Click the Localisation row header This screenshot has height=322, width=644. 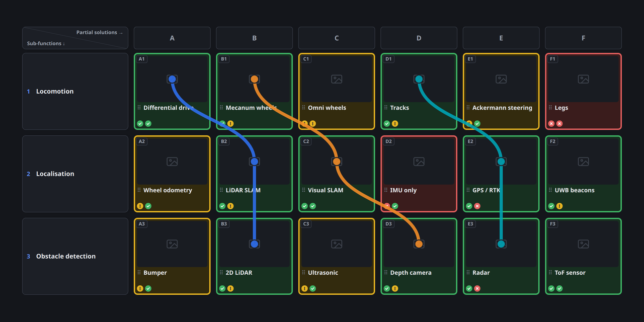(x=75, y=174)
